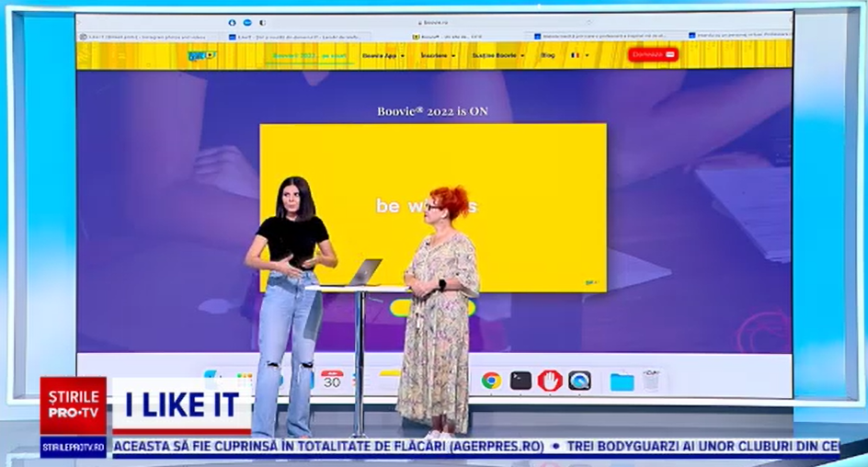This screenshot has width=868, height=467.
Task: Open Google Chrome from the Dock
Action: tap(490, 381)
